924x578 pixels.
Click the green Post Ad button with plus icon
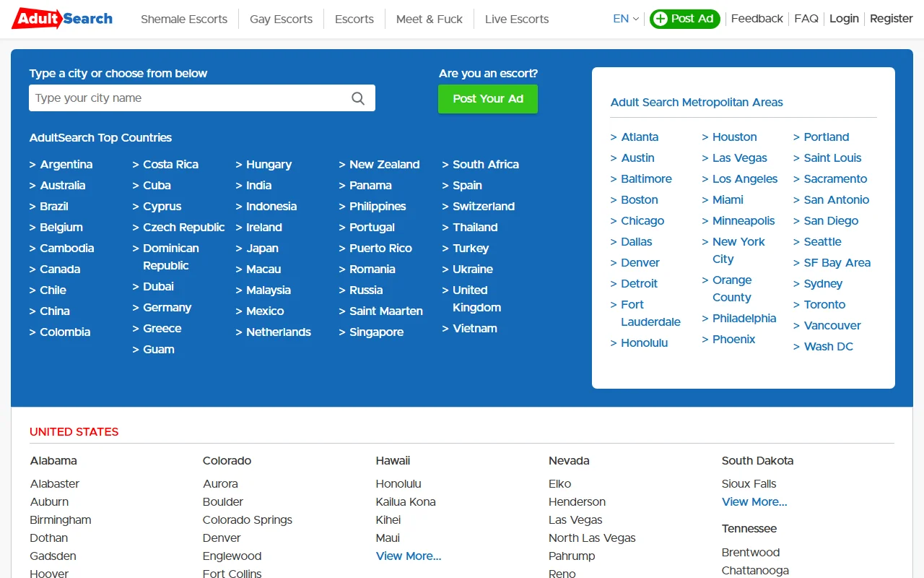point(684,19)
